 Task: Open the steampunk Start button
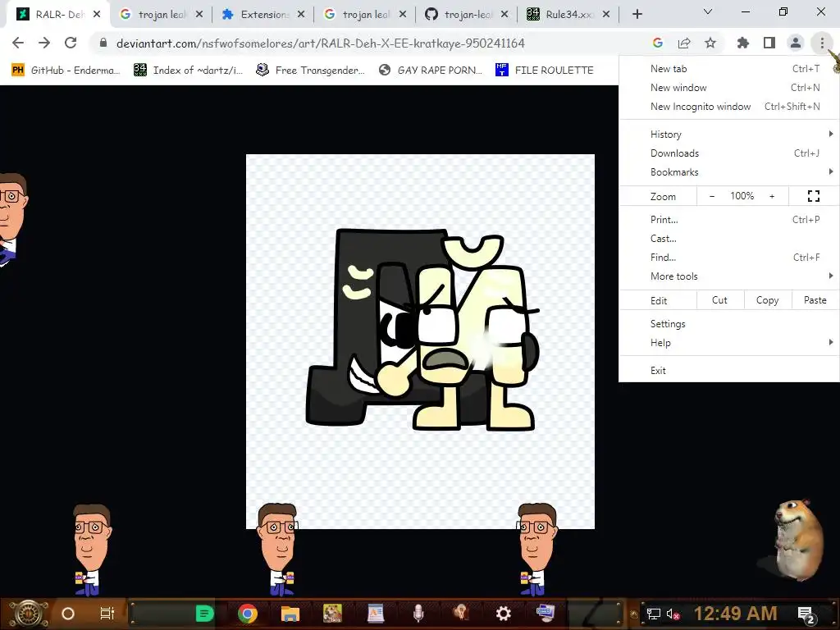28,614
